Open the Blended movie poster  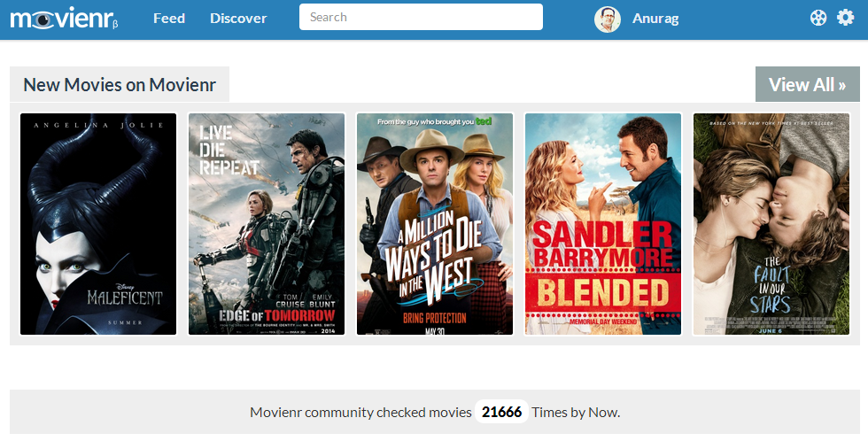[603, 224]
